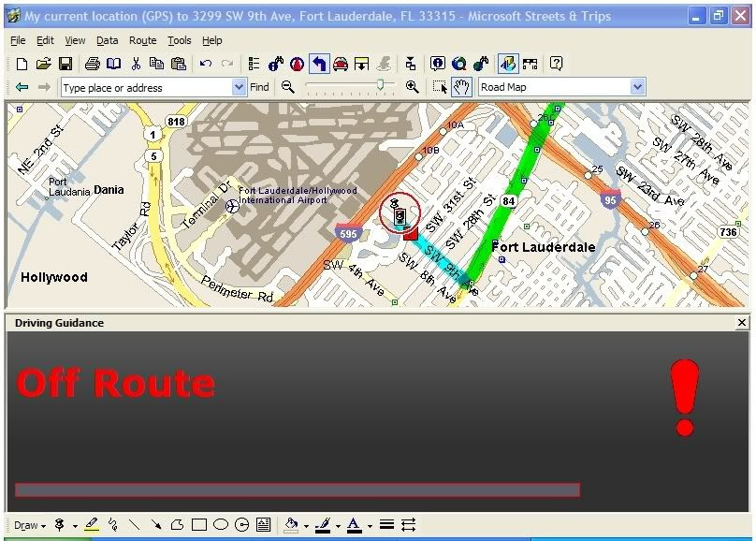Paste from clipboard icon
The width and height of the screenshot is (756, 541).
179,64
